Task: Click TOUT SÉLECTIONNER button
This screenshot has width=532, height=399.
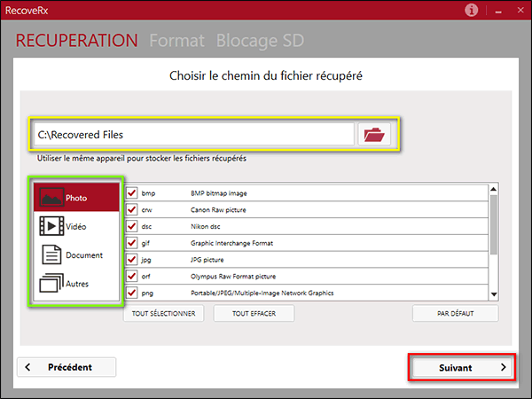Action: [163, 314]
